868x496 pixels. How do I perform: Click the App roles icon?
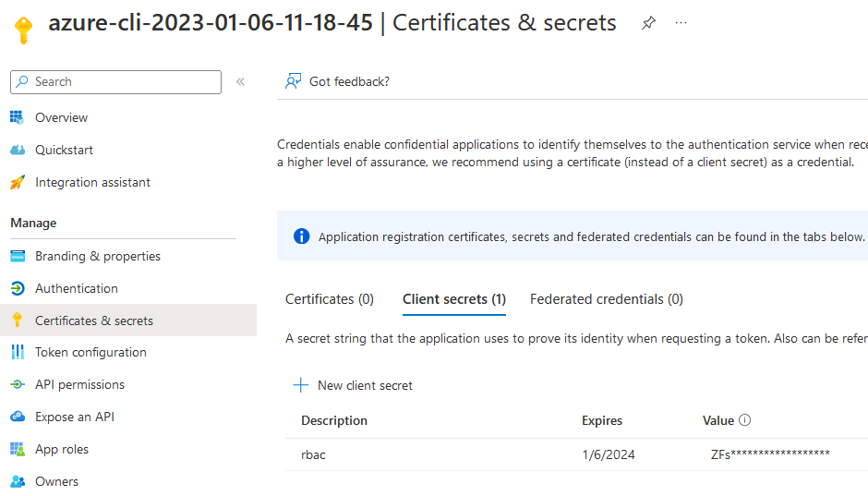(x=17, y=449)
